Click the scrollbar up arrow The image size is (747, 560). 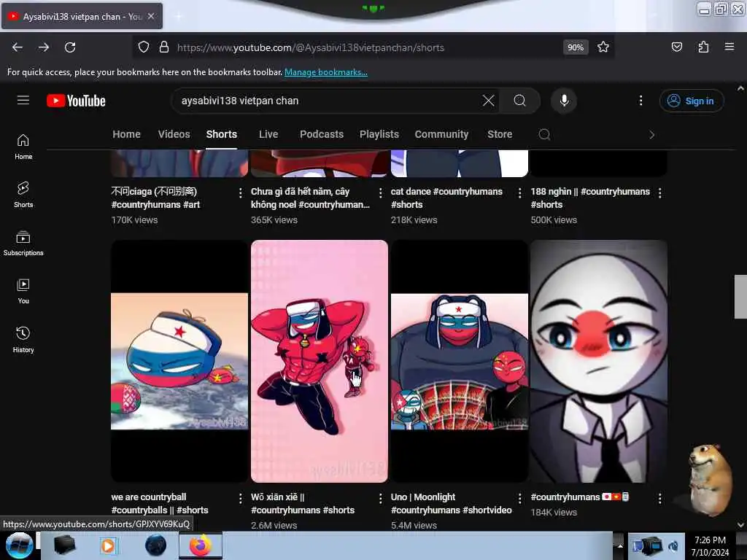point(740,88)
